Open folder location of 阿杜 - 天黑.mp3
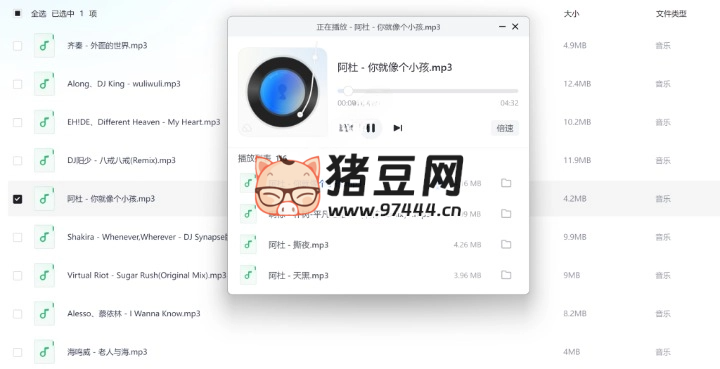The width and height of the screenshot is (720, 369). click(x=506, y=275)
